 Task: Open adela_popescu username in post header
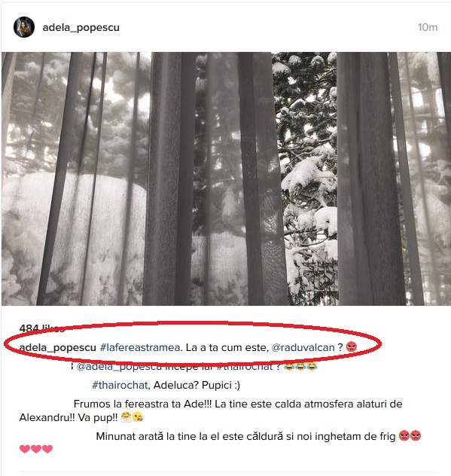point(81,28)
